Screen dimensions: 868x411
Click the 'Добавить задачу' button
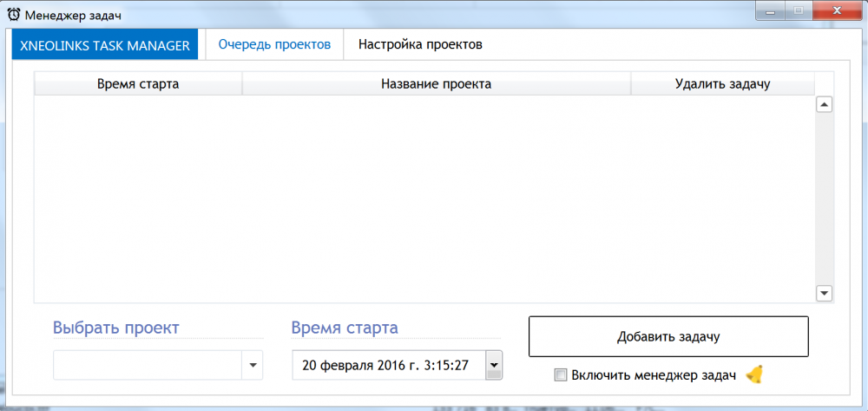(668, 337)
